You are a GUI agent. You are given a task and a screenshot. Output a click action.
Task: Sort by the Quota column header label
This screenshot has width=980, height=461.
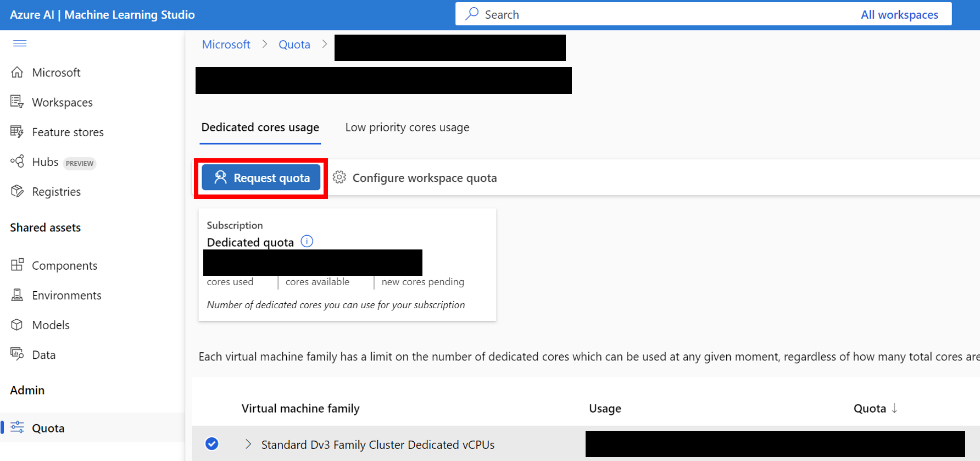(870, 408)
